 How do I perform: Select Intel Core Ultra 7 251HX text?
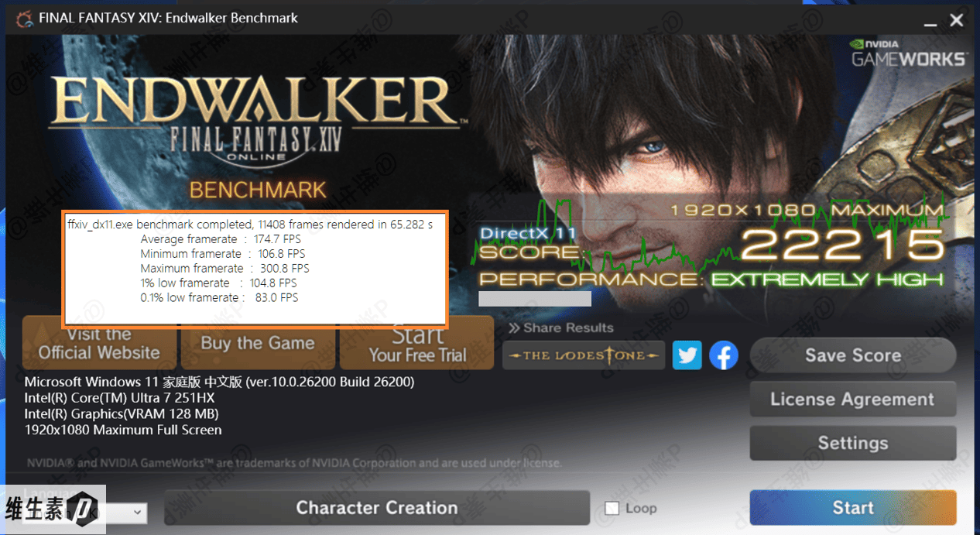[119, 398]
